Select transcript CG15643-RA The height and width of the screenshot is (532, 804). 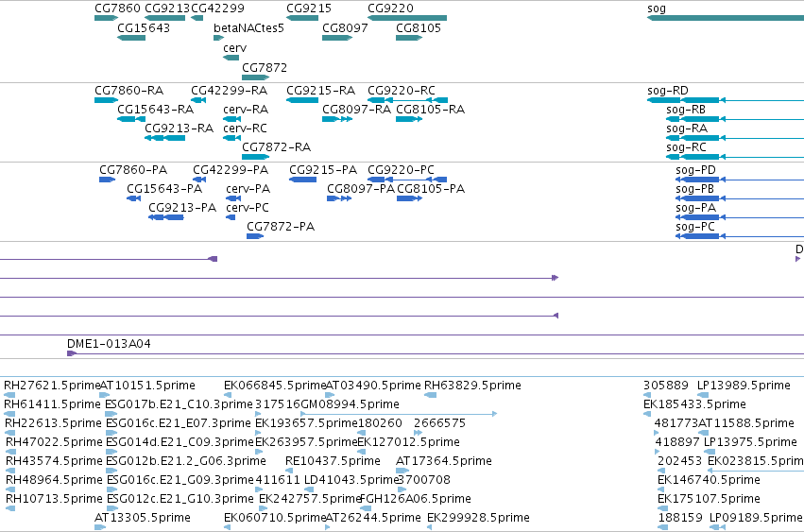point(131,119)
